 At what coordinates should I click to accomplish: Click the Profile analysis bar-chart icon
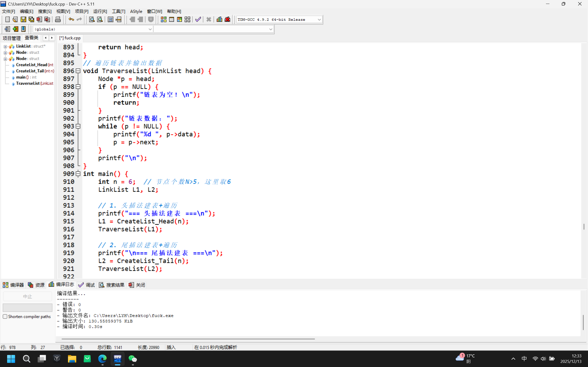tap(219, 19)
